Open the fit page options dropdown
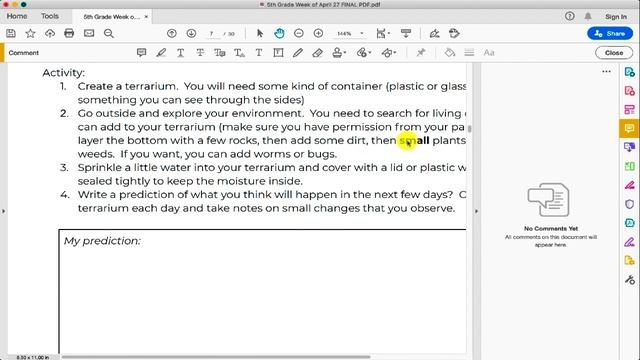Screen dimensions: 640x360 pos(383,33)
